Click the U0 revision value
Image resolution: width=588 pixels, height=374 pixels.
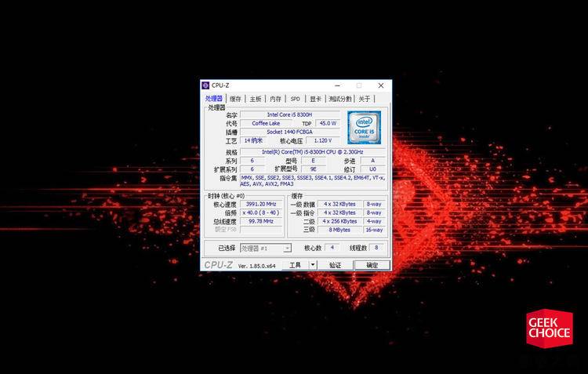[x=372, y=169]
